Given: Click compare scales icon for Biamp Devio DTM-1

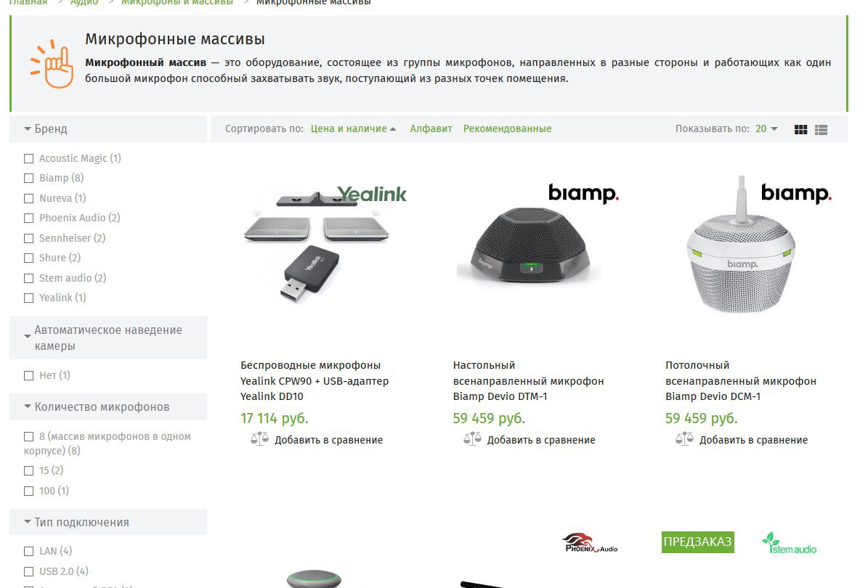Looking at the screenshot, I should tap(472, 439).
